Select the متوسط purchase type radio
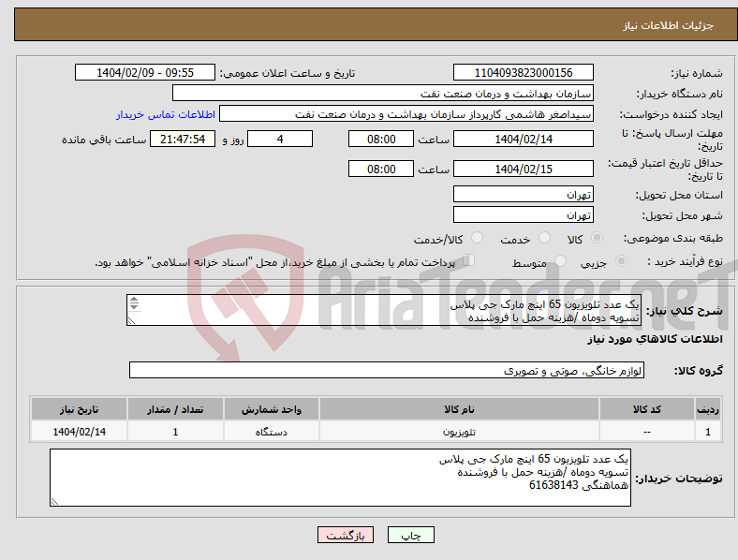738x560 pixels. click(x=560, y=260)
